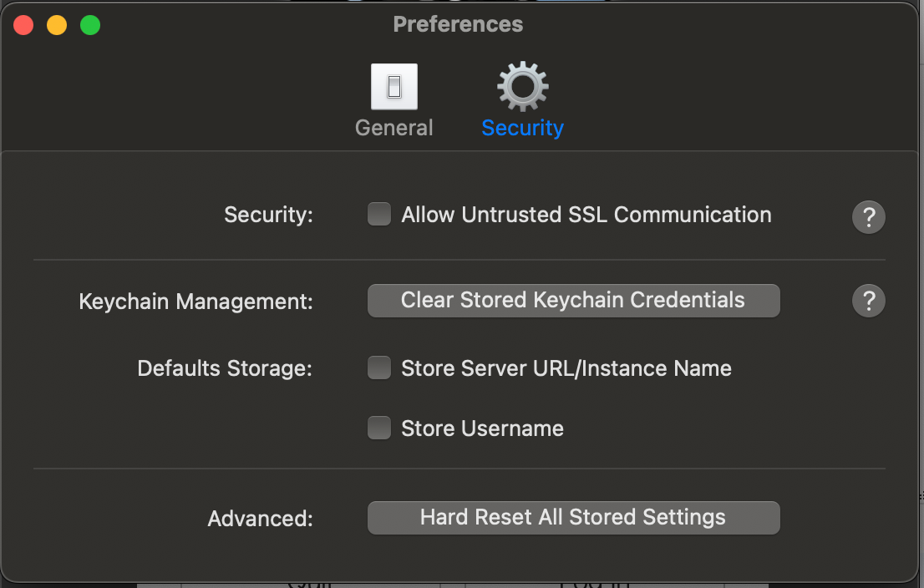Switch to the General tab label

[x=394, y=128]
